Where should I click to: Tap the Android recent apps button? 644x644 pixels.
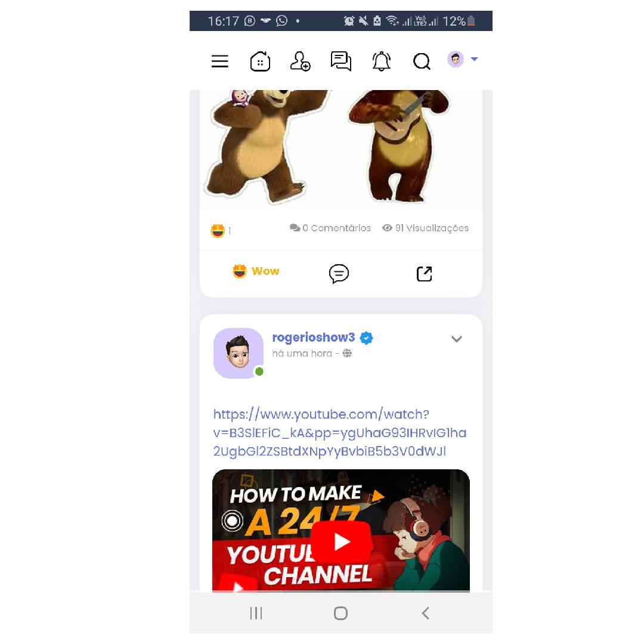[256, 613]
